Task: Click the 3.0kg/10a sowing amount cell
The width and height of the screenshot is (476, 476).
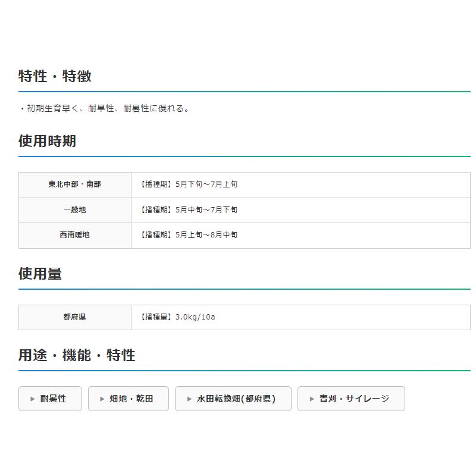Action: [300, 317]
